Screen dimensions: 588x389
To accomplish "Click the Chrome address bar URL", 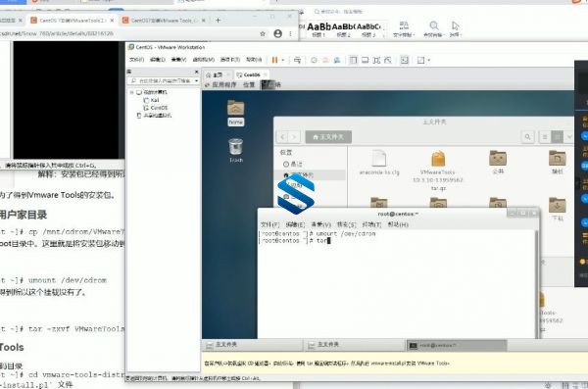I will [57, 33].
